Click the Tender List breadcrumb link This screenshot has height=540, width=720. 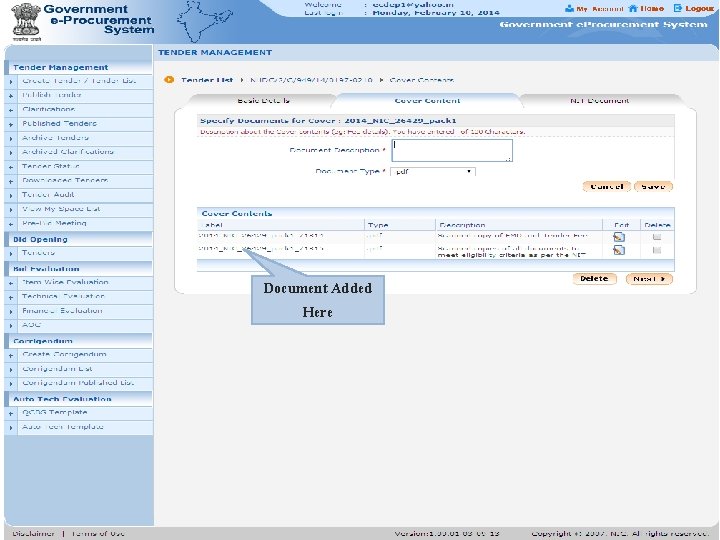(x=207, y=80)
